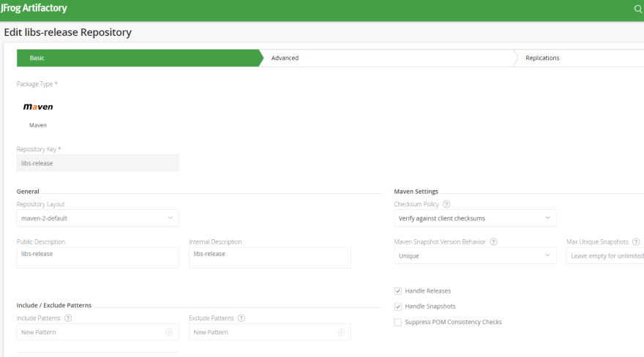The width and height of the screenshot is (644, 357).
Task: Click the search icon in top bar
Action: [x=637, y=9]
